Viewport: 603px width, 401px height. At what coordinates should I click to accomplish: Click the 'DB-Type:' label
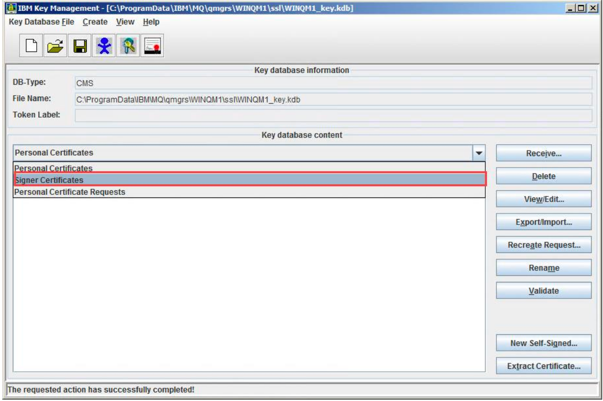[x=29, y=82]
